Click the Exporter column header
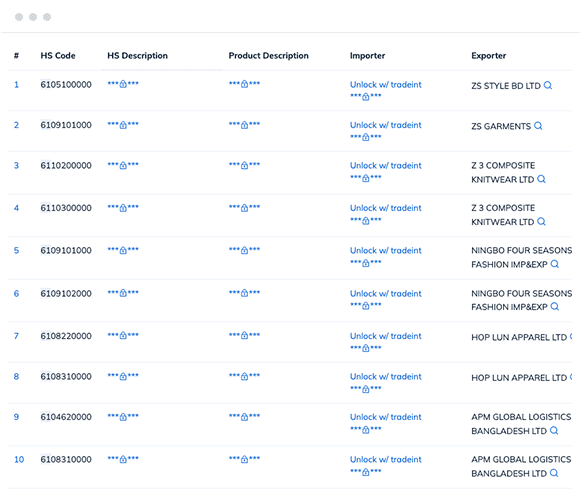 click(x=489, y=55)
